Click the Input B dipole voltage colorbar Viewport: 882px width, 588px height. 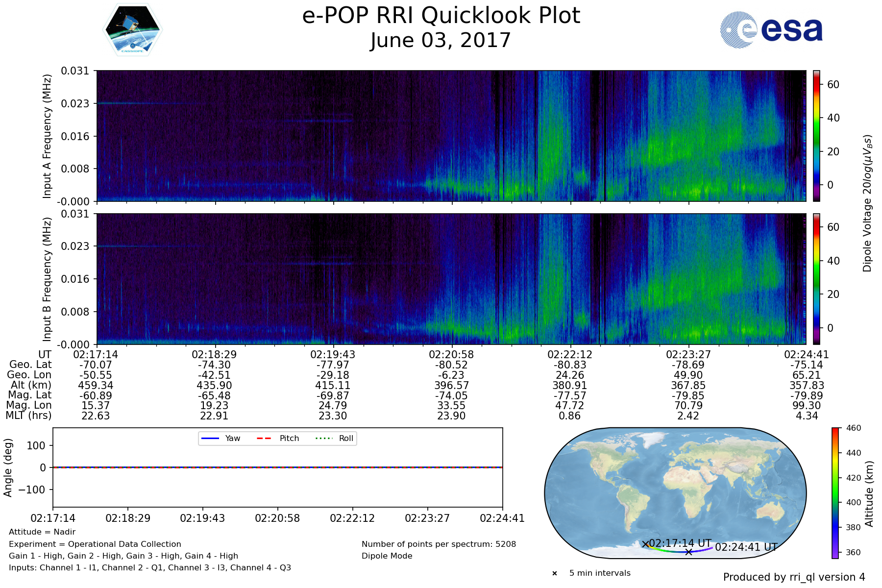(x=816, y=279)
